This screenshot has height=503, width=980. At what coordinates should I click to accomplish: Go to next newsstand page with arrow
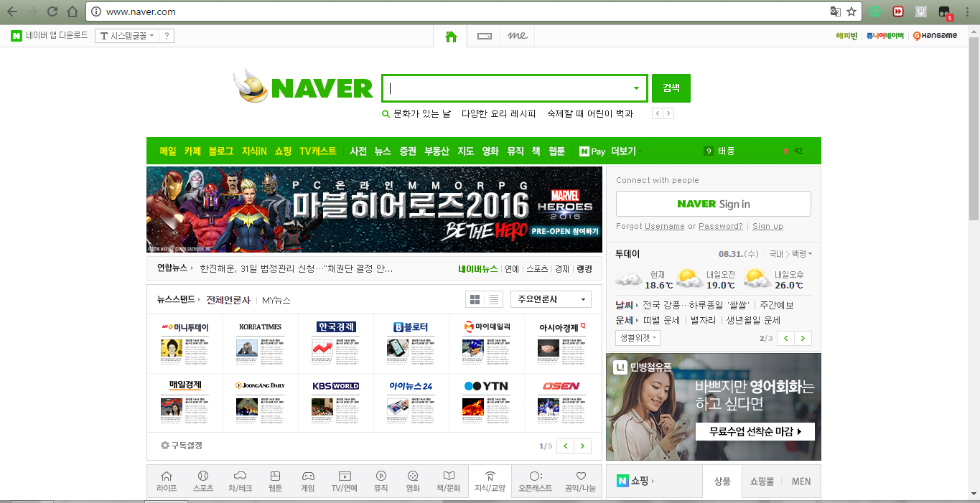582,446
